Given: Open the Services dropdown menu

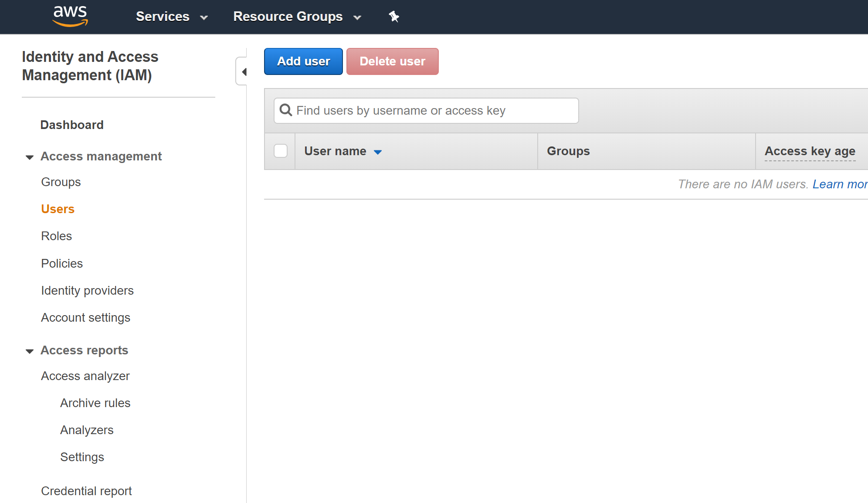Looking at the screenshot, I should click(x=172, y=17).
